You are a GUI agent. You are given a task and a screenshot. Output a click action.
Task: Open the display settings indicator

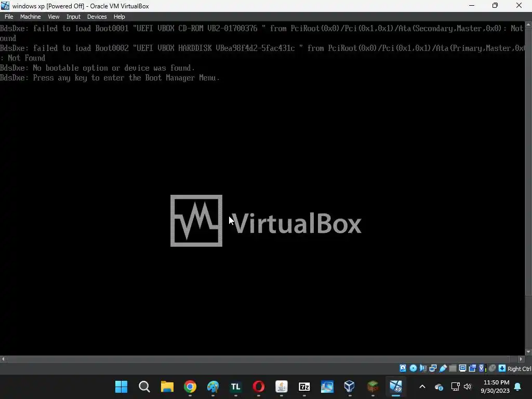click(462, 368)
